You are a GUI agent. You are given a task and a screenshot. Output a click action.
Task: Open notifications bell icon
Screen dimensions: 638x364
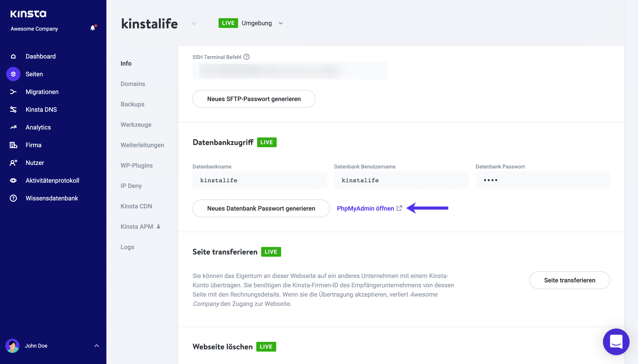point(93,28)
